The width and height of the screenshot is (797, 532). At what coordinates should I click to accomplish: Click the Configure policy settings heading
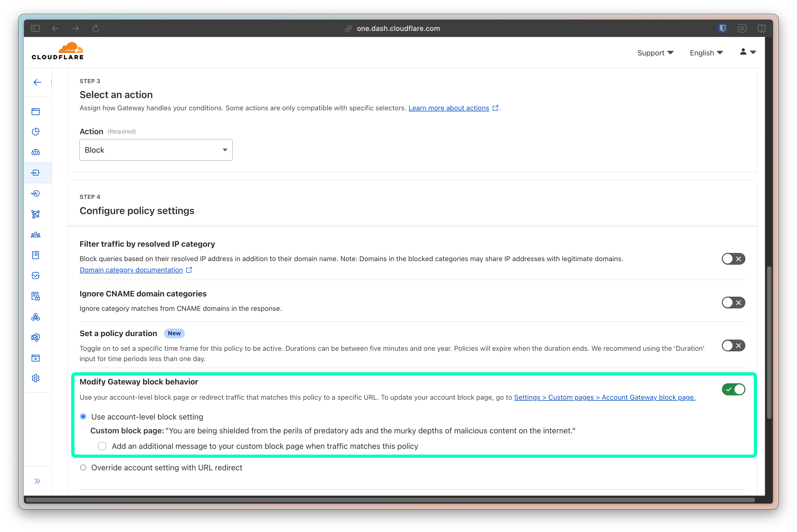point(137,211)
